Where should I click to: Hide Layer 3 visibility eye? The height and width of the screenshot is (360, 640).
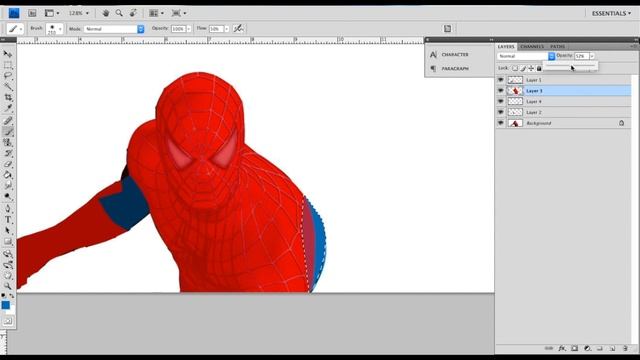[x=500, y=91]
